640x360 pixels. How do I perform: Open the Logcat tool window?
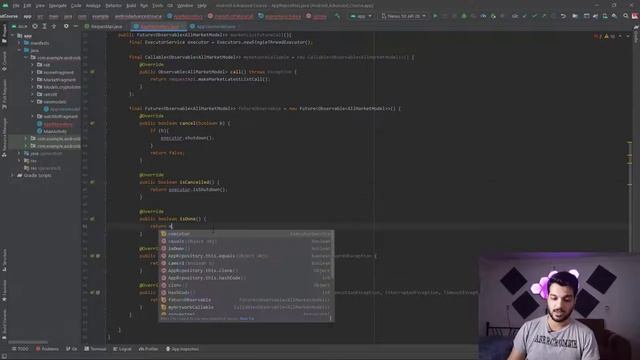click(122, 349)
